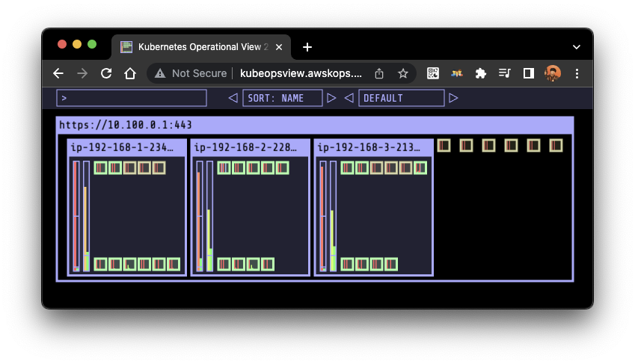Click the kubeopsview.awskops address bar URL
Screen dimensions: 635x364
301,73
